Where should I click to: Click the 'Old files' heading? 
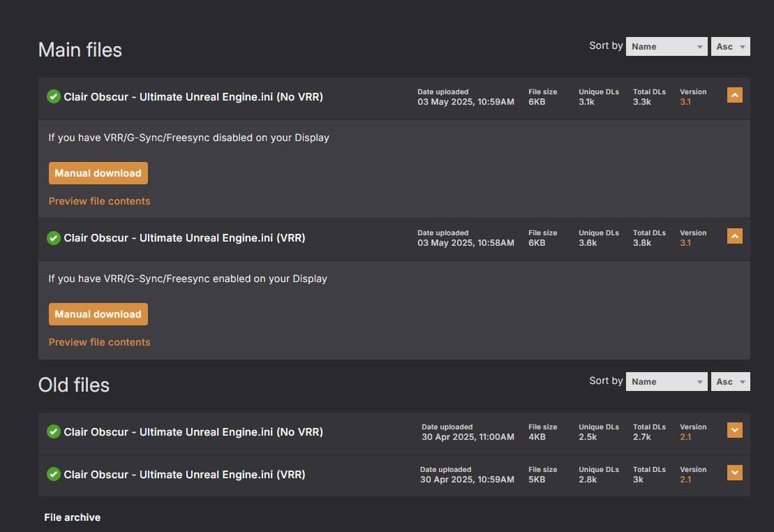[74, 385]
